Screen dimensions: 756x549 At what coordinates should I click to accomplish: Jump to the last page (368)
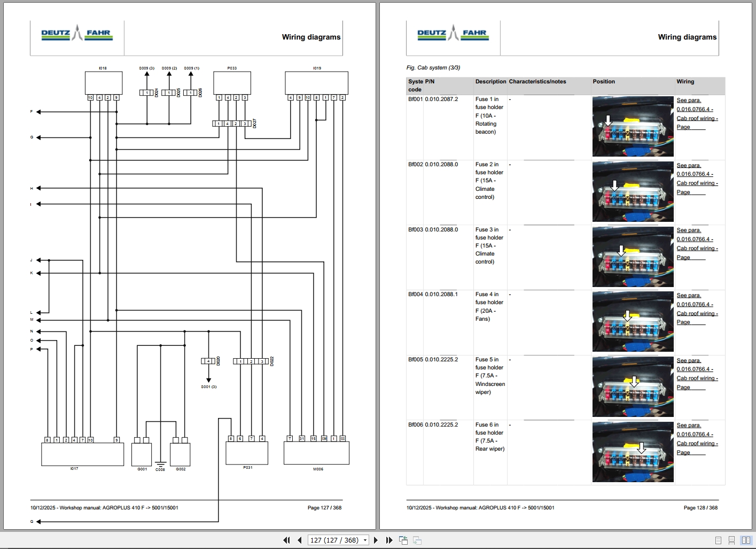[x=389, y=540]
